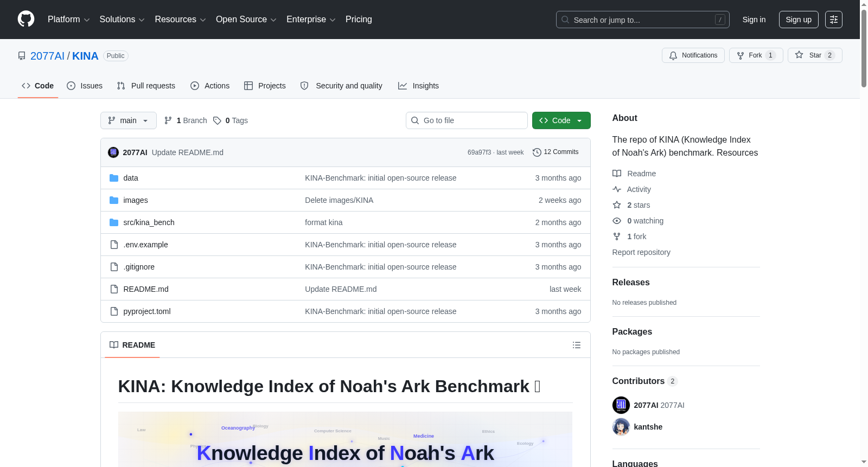The image size is (868, 467).
Task: Open the main branch selector dropdown
Action: pyautogui.click(x=129, y=120)
